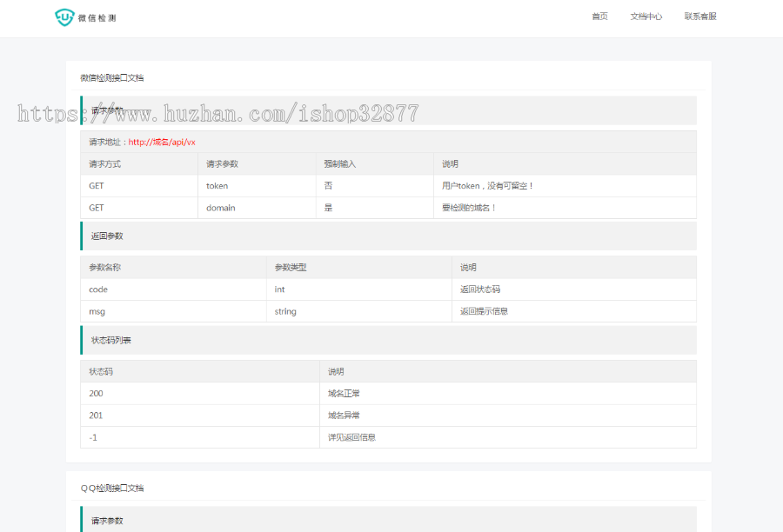
Task: Click the http://域名/api/vx request URL
Action: click(x=162, y=143)
